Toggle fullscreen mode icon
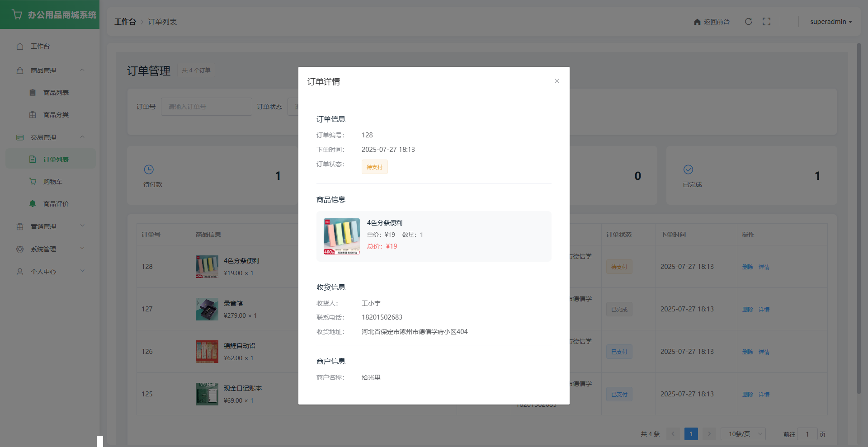Image resolution: width=868 pixels, height=447 pixels. click(766, 22)
